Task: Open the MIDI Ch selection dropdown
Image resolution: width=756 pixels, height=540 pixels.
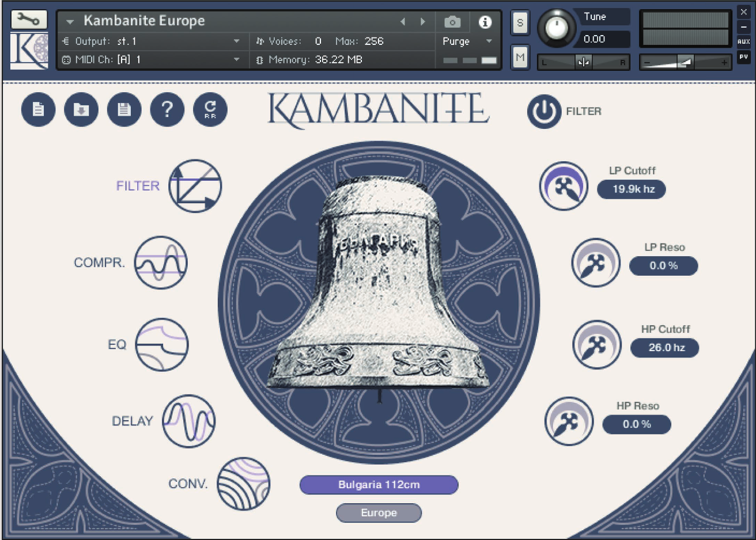Action: (152, 58)
